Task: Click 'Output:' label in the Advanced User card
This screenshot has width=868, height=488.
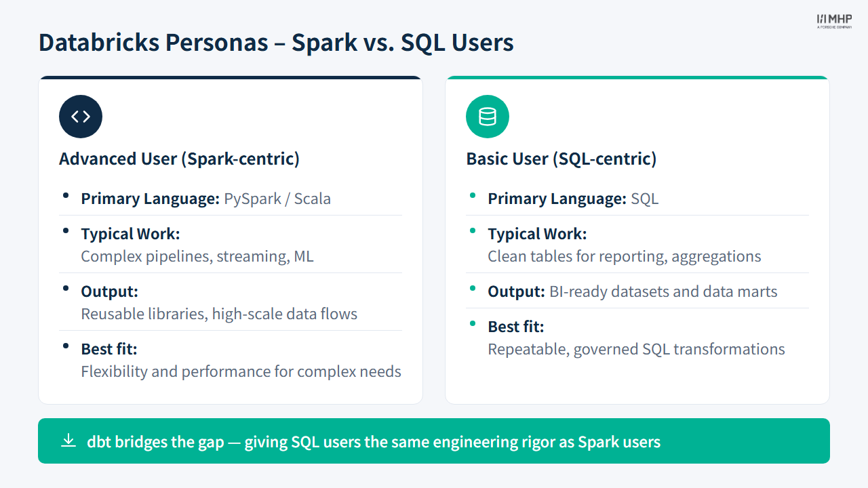Action: tap(109, 291)
